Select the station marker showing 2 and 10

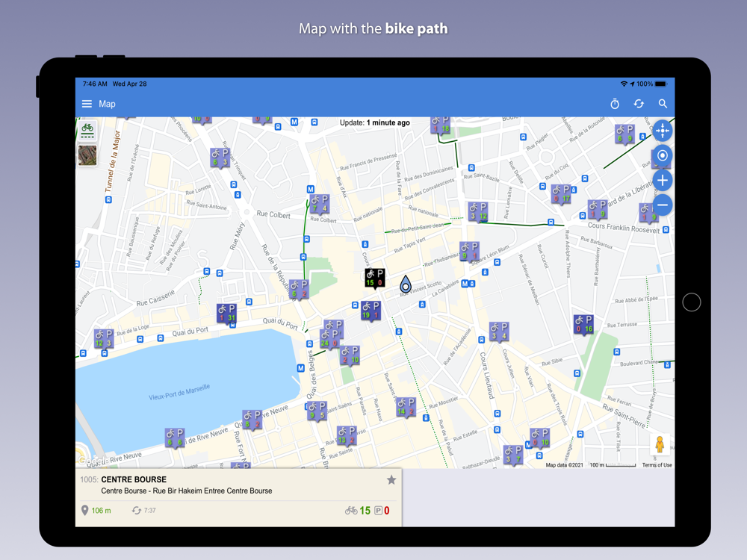coord(350,355)
